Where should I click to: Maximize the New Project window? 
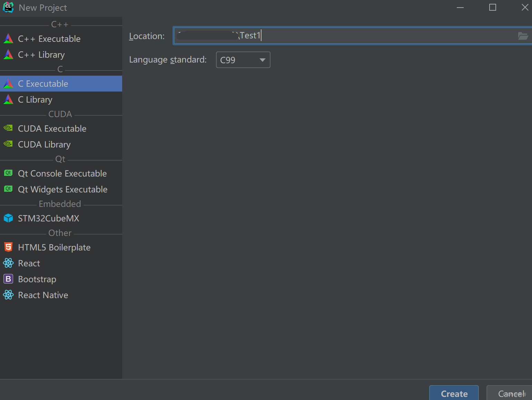coord(493,7)
